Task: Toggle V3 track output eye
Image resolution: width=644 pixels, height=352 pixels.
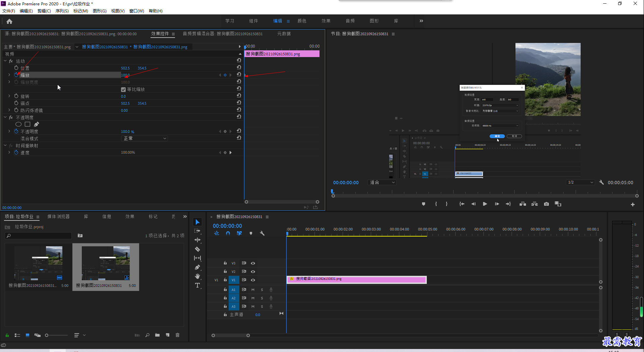Action: coord(253,263)
